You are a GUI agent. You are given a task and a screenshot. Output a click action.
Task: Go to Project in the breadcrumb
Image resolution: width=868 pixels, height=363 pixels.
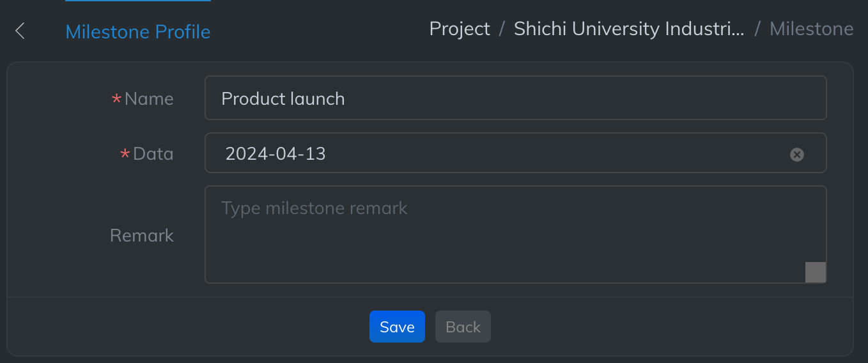coord(460,29)
